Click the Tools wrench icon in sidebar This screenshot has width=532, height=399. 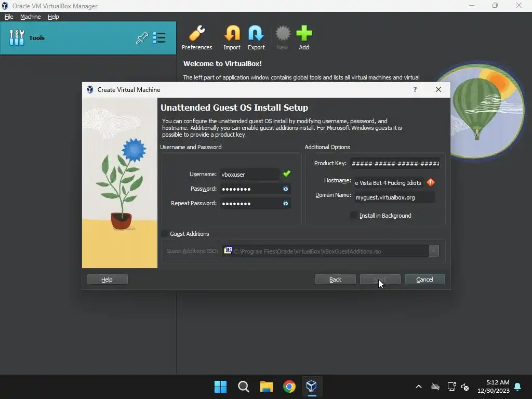coord(17,37)
